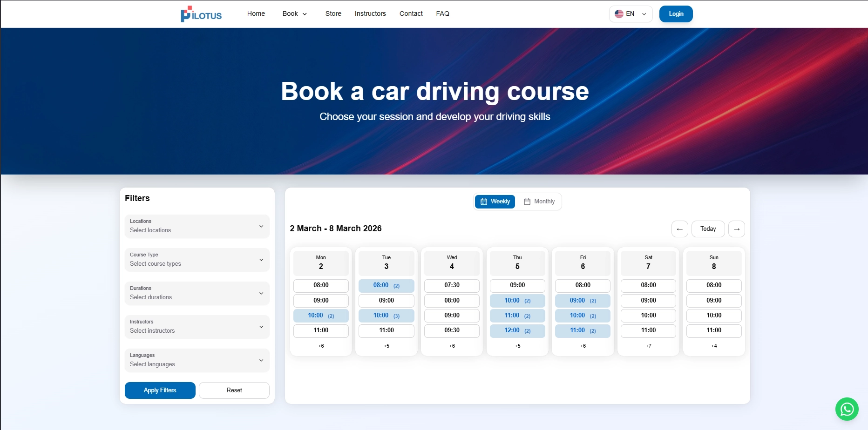Select Thursday 5 day header
The width and height of the screenshot is (868, 430).
[517, 263]
